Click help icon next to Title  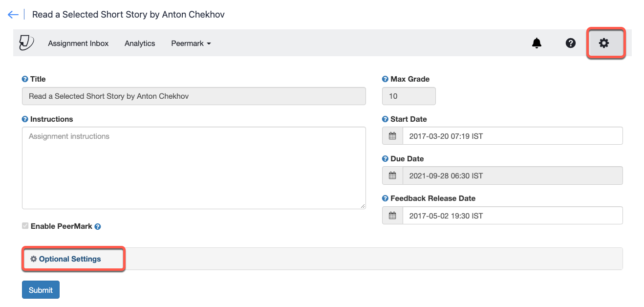coord(25,79)
